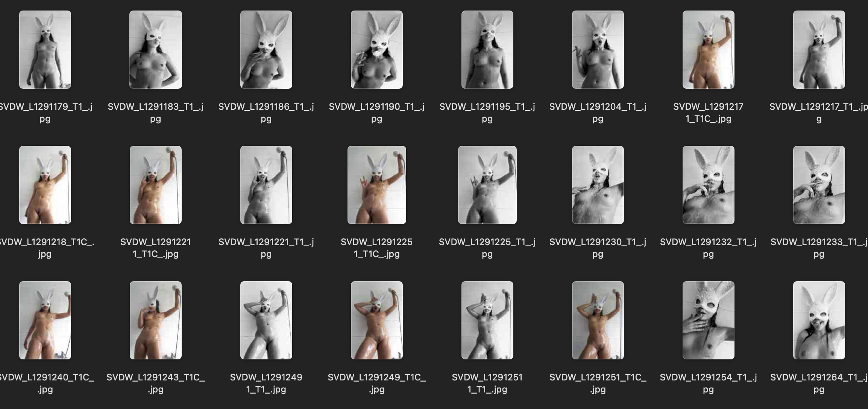This screenshot has width=868, height=409.
Task: Choose the SVDW_L1291217_T1_.jpg thumbnail
Action: pyautogui.click(x=819, y=50)
